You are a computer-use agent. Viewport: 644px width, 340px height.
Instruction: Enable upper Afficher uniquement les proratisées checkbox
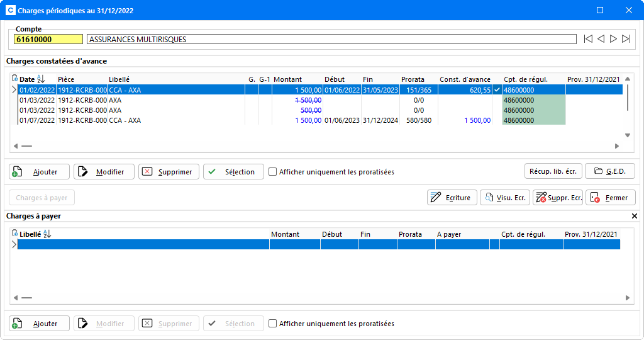click(x=272, y=172)
